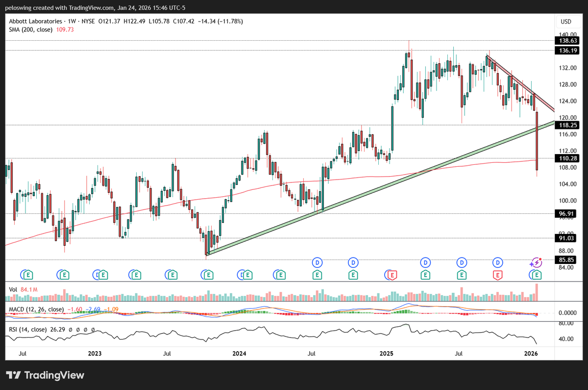Select the pink descending trendline
588x390 pixels.
coord(520,83)
